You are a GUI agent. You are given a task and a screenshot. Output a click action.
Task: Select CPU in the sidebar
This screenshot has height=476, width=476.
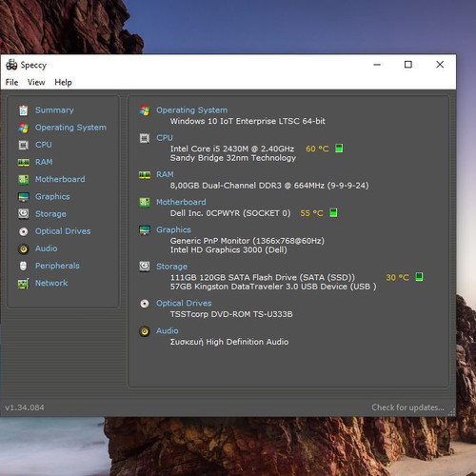click(x=44, y=145)
